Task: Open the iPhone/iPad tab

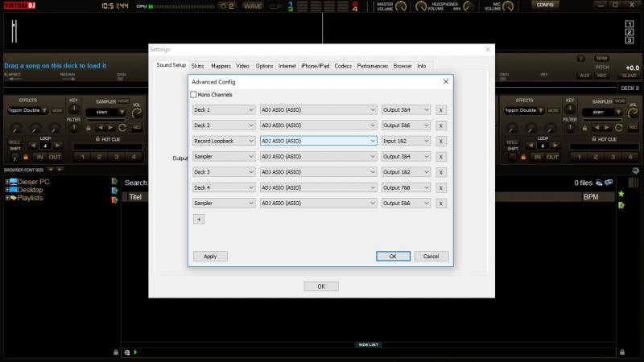Action: pyautogui.click(x=315, y=66)
